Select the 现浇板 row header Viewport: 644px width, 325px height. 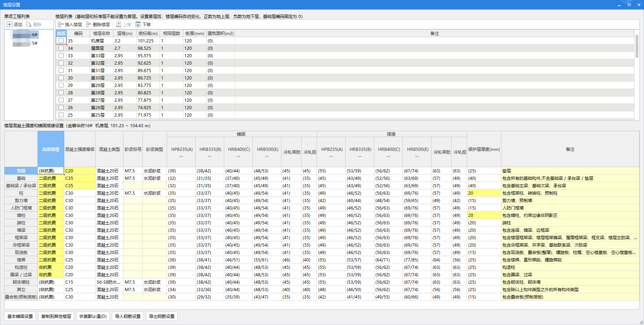(x=21, y=252)
